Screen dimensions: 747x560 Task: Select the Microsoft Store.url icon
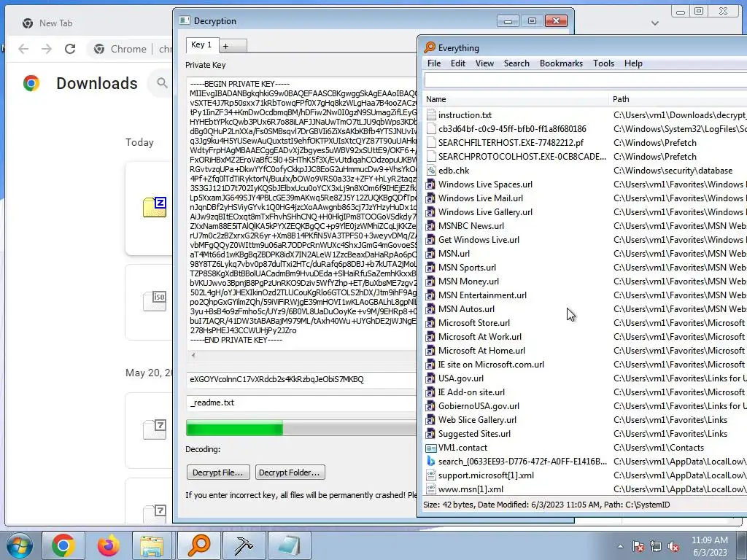pyautogui.click(x=430, y=323)
